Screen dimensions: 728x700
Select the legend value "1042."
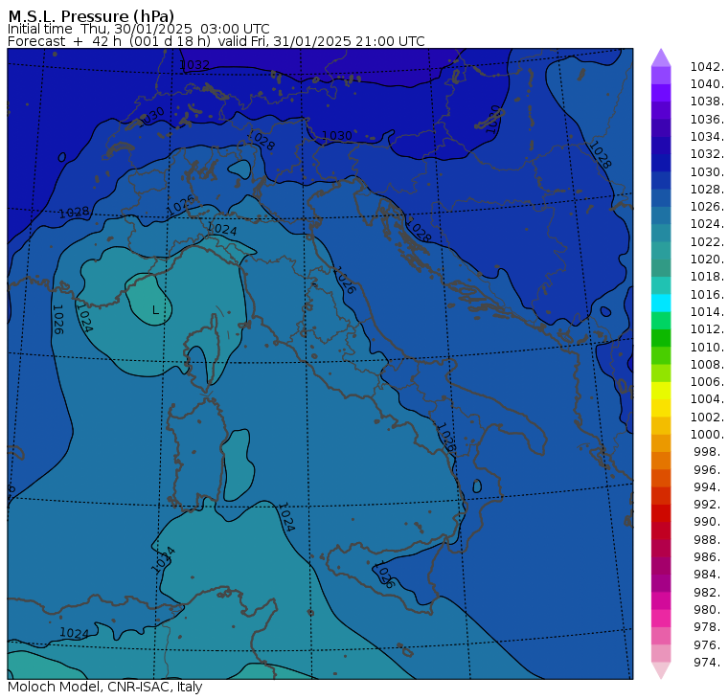708,67
